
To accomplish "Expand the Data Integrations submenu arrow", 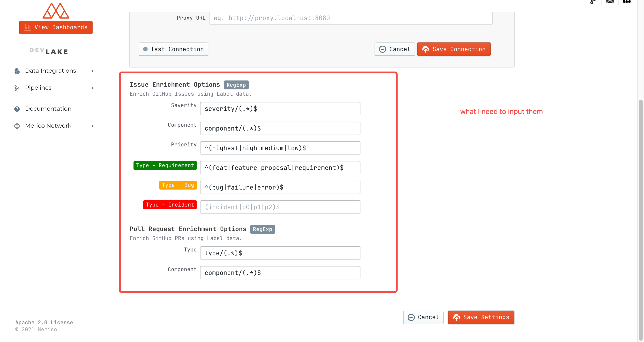I will (x=93, y=71).
